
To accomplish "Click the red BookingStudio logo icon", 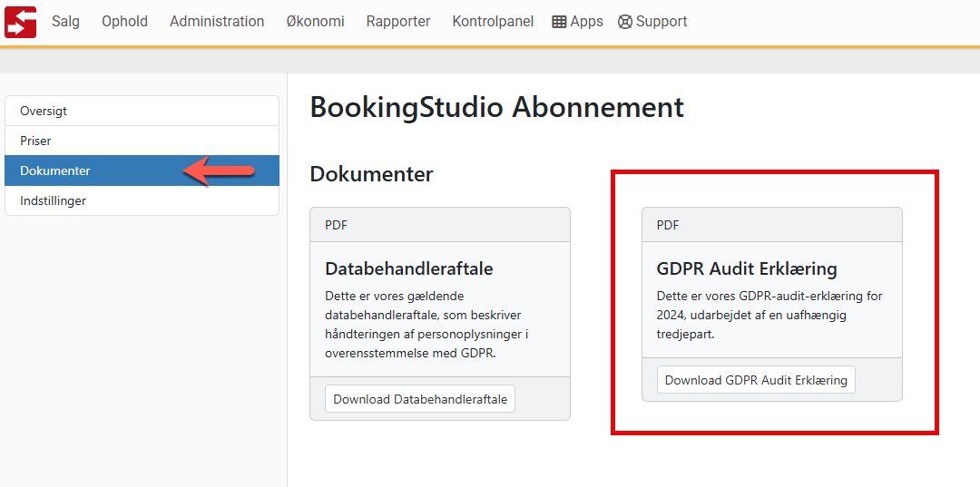I will tap(20, 22).
